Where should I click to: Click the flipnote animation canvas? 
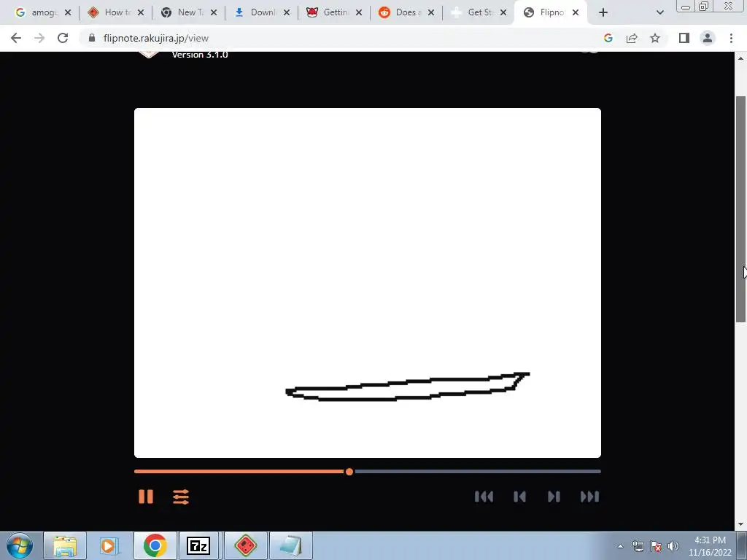368,283
